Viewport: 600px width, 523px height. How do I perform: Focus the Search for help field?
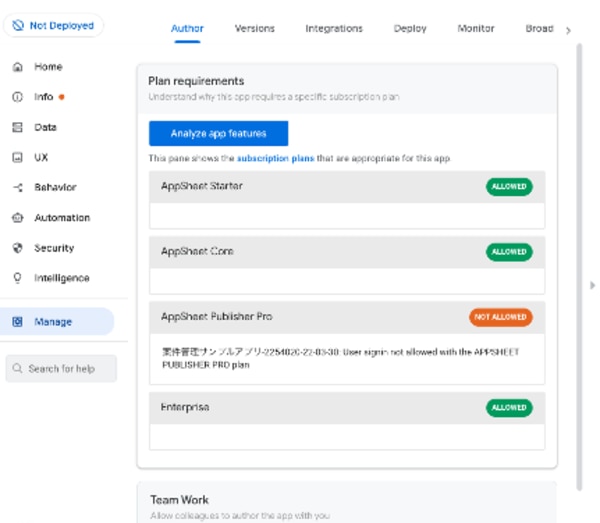(61, 368)
